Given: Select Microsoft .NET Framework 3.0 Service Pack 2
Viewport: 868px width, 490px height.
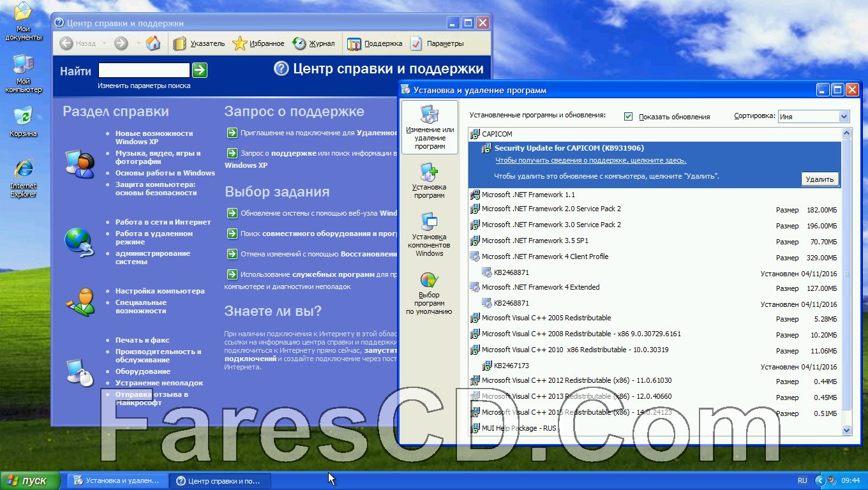Looking at the screenshot, I should [655, 225].
